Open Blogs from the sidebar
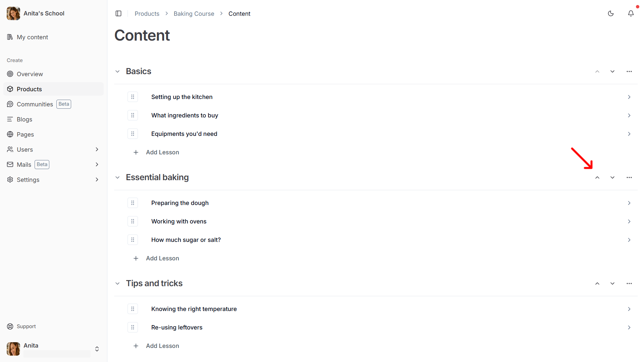This screenshot has width=644, height=362. coord(24,119)
